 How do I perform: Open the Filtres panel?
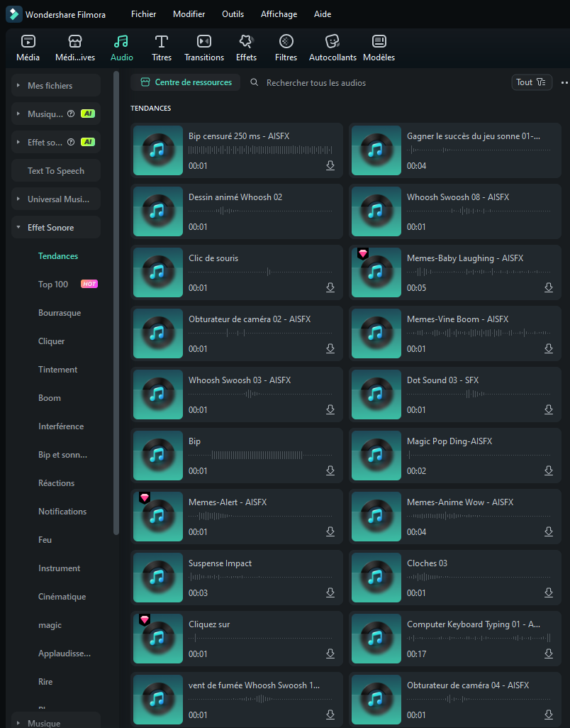286,48
